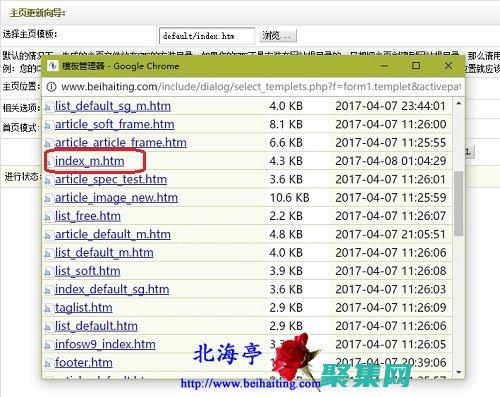Select the index_m.htm template link
Image resolution: width=500 pixels, height=397 pixels.
click(90, 161)
